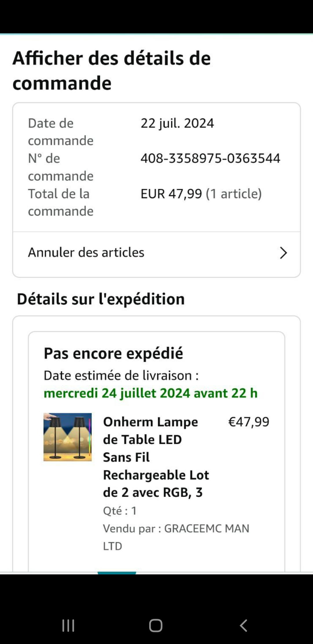The image size is (313, 644).
Task: Tap the Afficher des détails de commande title
Action: pyautogui.click(x=111, y=70)
